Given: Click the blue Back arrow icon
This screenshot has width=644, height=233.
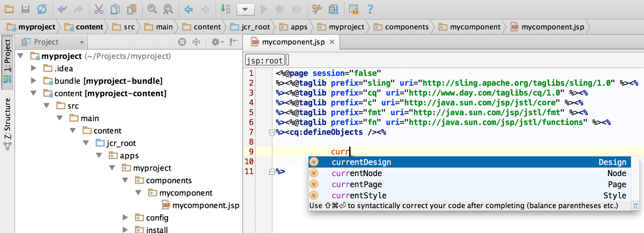Looking at the screenshot, I should click(x=188, y=9).
